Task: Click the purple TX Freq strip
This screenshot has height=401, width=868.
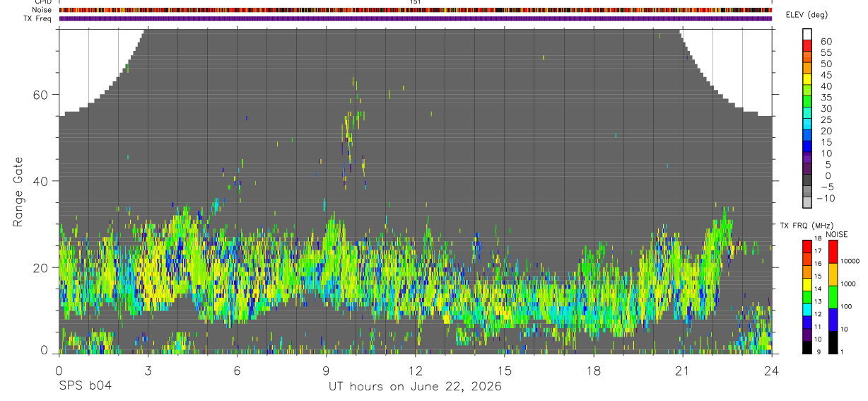Action: pos(415,18)
